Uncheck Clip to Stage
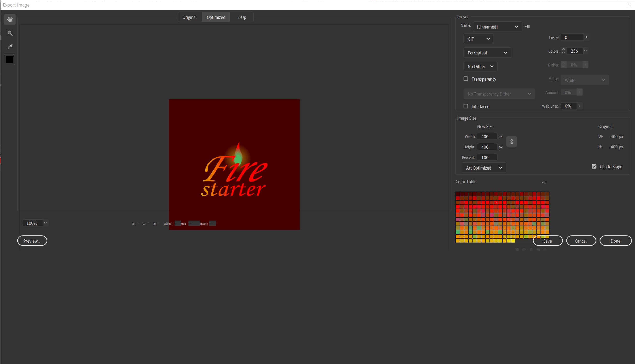 pos(594,166)
